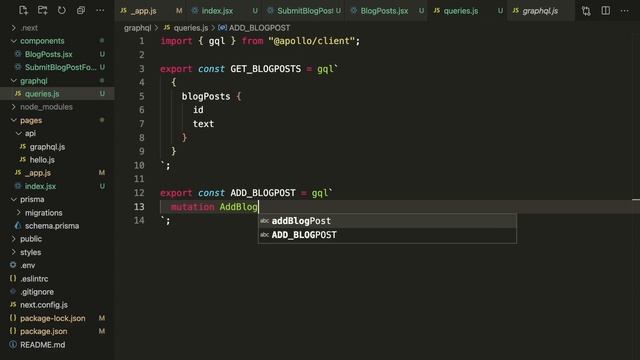Click the gear icon beside .env

point(13,265)
